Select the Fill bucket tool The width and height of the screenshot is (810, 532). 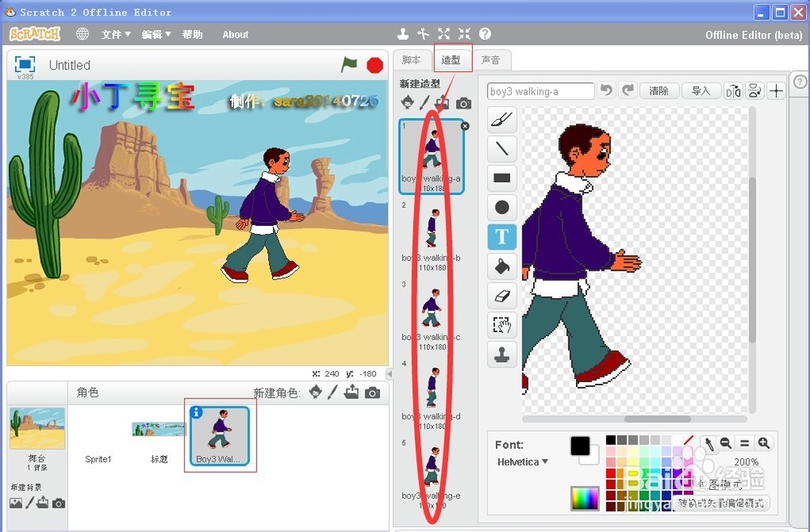(x=502, y=266)
